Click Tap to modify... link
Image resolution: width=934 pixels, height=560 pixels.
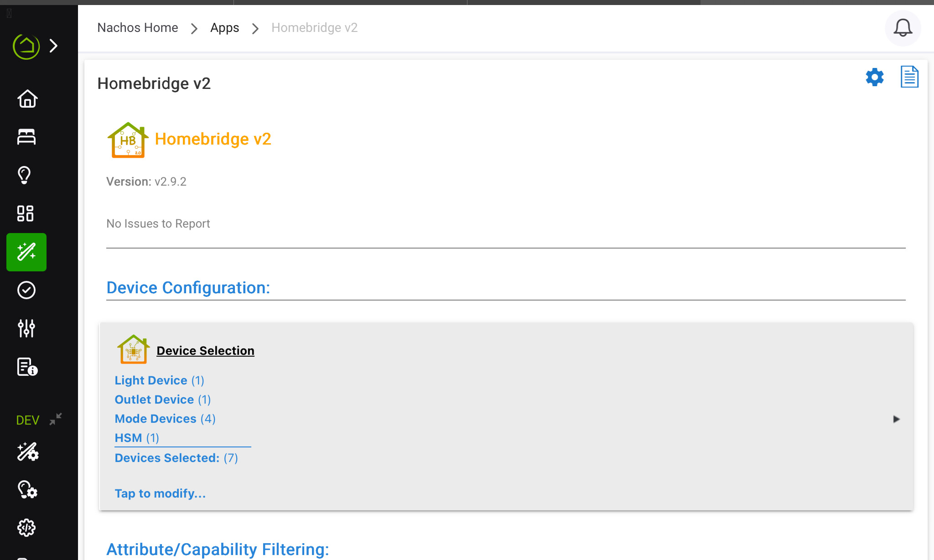[x=160, y=493]
